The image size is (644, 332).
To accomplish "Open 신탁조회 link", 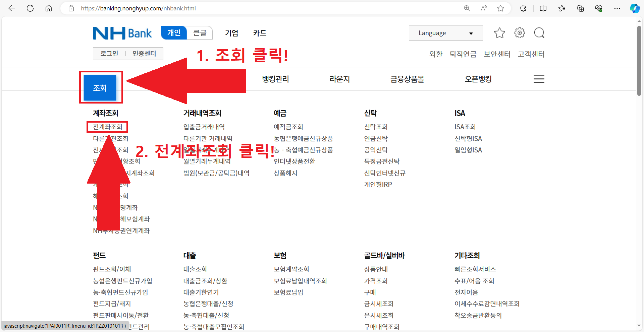I will tap(376, 127).
